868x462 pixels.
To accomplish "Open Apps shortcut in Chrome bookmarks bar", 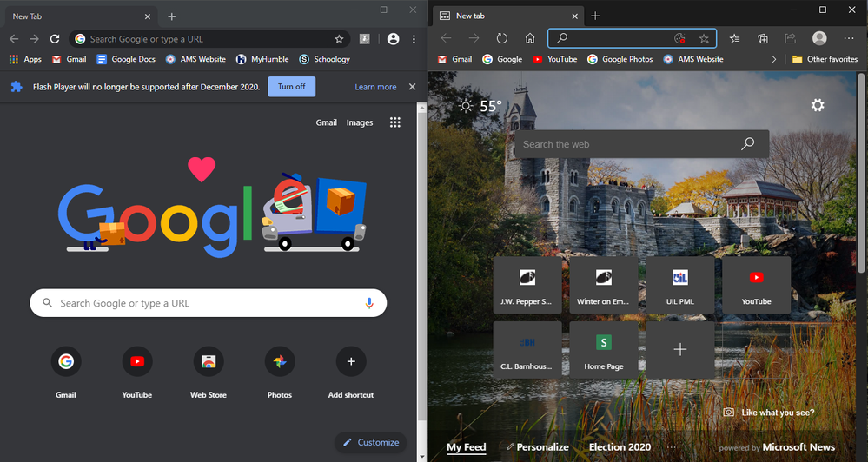I will pyautogui.click(x=25, y=59).
